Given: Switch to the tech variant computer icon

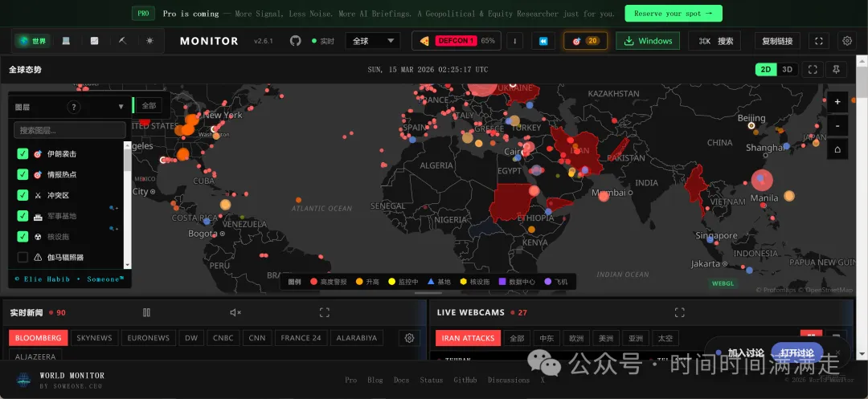Looking at the screenshot, I should (66, 41).
